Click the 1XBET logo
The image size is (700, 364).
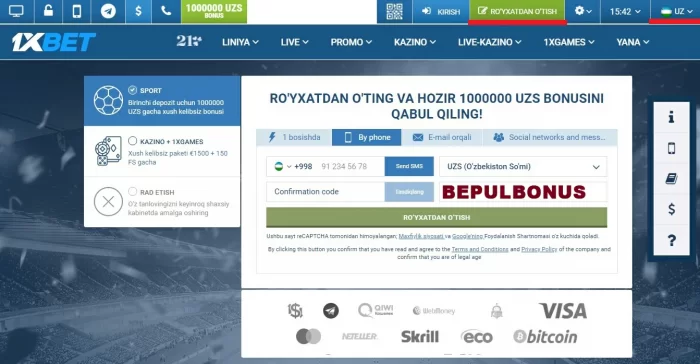coord(54,42)
